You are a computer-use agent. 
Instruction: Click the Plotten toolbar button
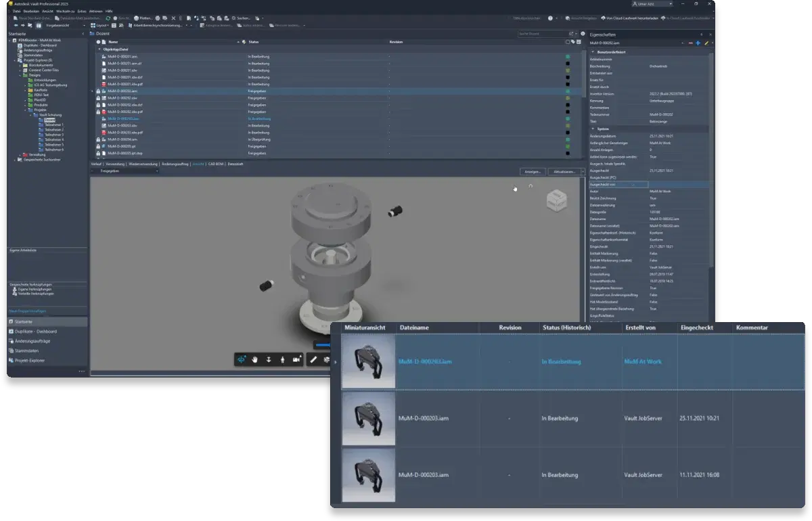tap(143, 18)
